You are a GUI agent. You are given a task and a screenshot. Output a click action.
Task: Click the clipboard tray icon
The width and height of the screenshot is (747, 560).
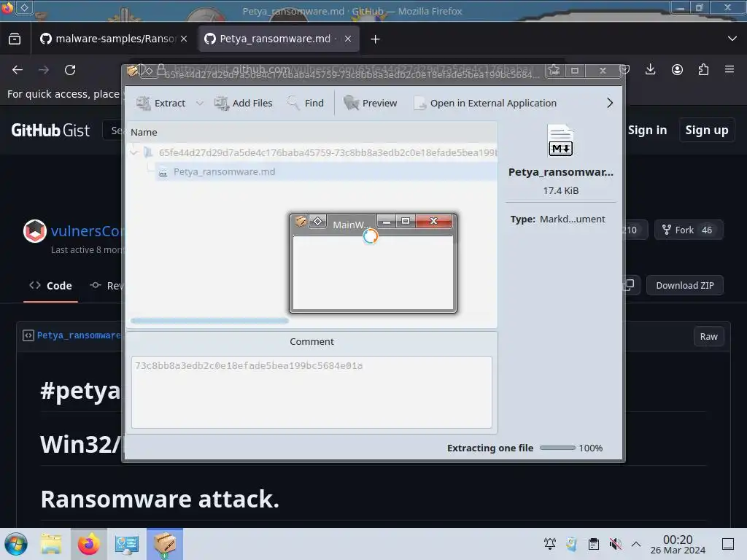(594, 544)
